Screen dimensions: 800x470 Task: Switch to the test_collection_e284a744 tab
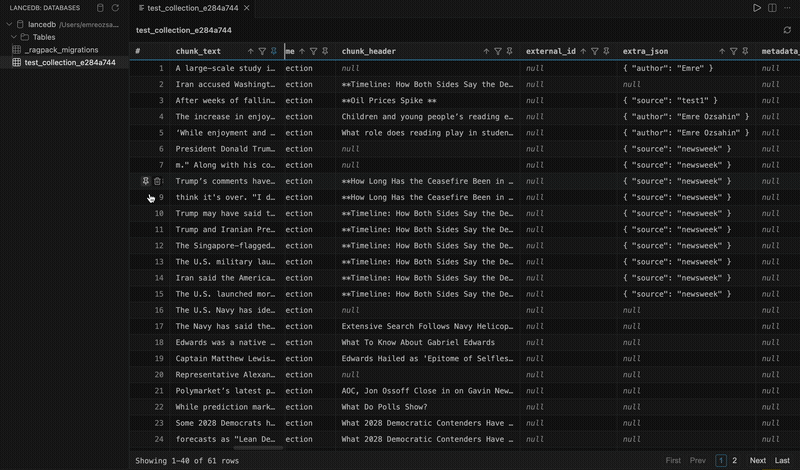coord(192,8)
